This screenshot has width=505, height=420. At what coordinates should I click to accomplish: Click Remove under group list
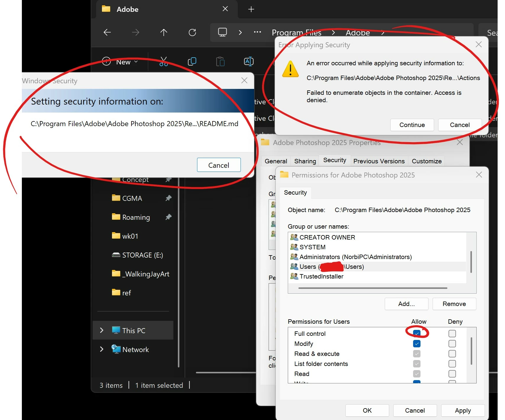[454, 304]
